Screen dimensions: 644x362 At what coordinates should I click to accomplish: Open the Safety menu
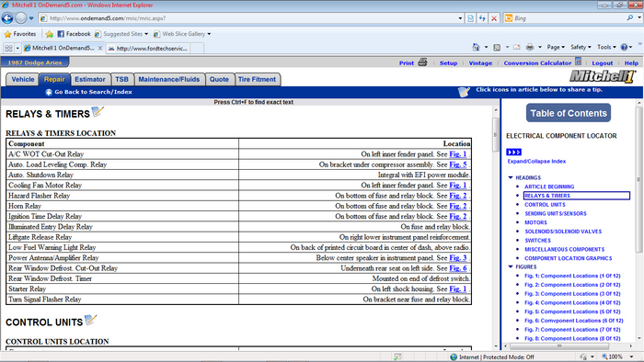point(581,47)
